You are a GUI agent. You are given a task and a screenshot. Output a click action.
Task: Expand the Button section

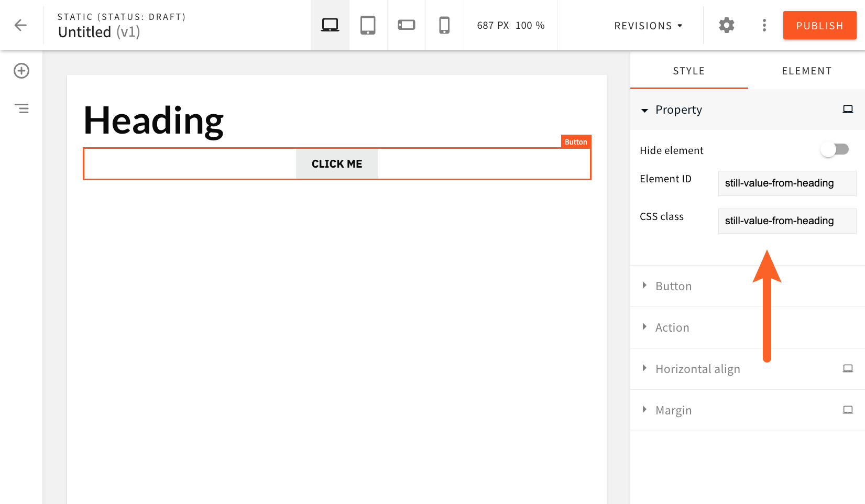click(x=673, y=286)
